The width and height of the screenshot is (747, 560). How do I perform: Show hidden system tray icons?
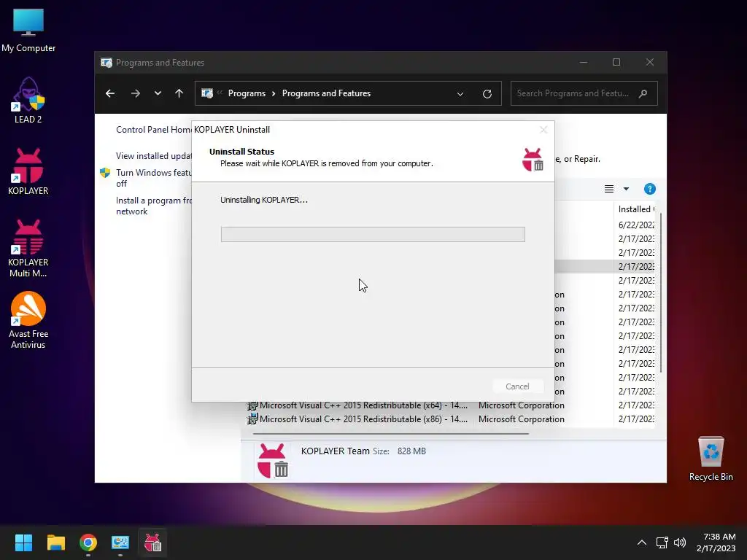click(x=642, y=542)
